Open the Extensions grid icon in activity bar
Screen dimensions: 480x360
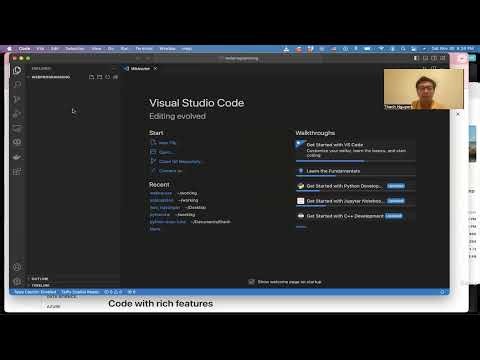coord(17,172)
